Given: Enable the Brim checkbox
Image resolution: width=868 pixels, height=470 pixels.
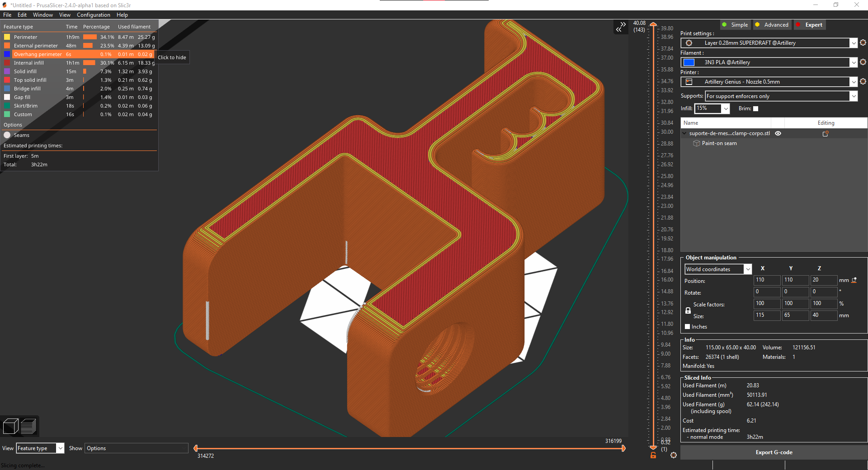Looking at the screenshot, I should [755, 108].
